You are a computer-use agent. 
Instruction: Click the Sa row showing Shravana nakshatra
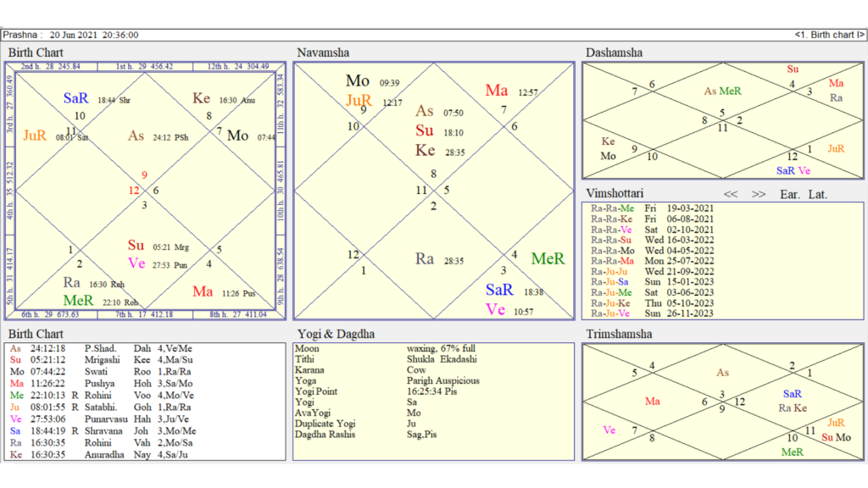(x=103, y=431)
